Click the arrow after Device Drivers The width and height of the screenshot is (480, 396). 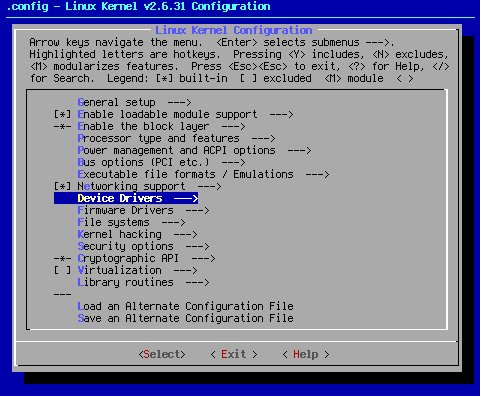pyautogui.click(x=186, y=198)
